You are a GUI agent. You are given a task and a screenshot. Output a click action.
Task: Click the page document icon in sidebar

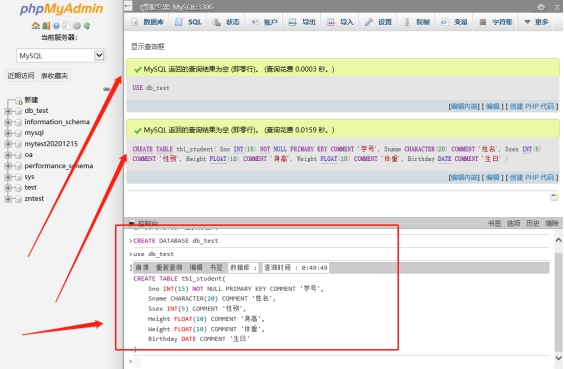66,26
